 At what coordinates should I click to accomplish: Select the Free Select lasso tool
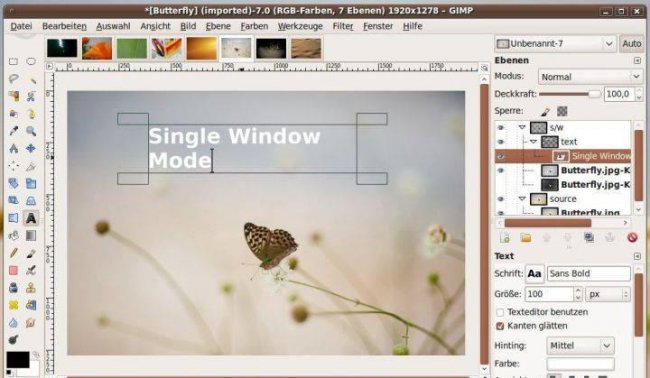coord(13,79)
